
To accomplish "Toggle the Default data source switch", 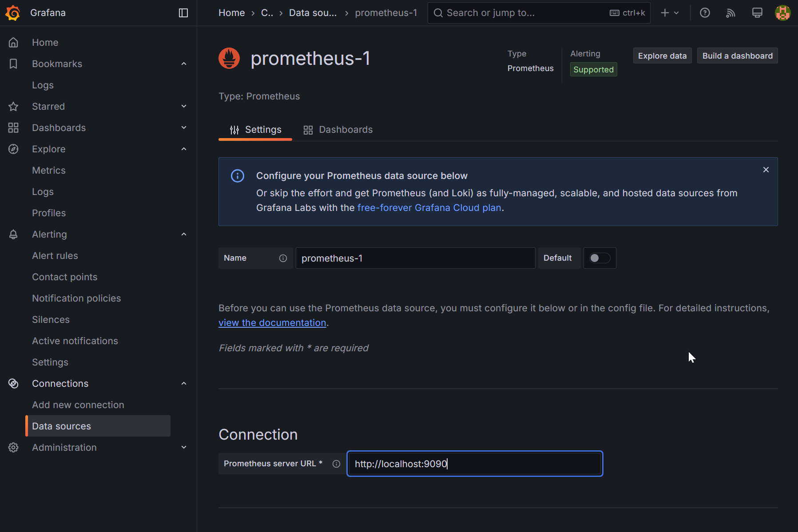I will [x=599, y=258].
